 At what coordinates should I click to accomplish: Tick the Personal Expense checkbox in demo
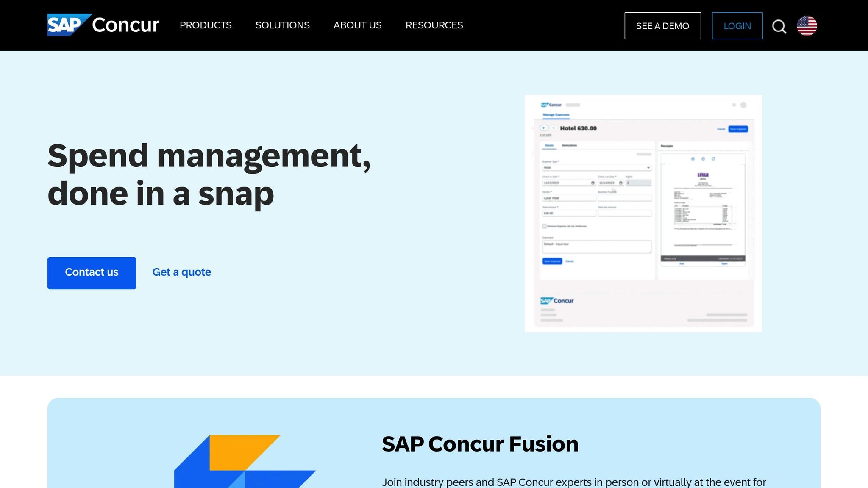pyautogui.click(x=545, y=226)
